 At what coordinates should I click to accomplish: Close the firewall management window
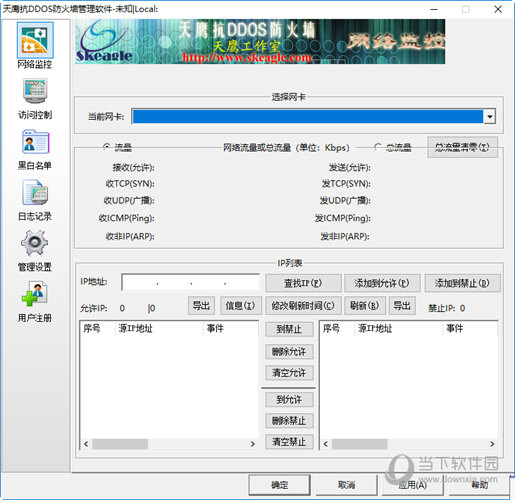click(x=498, y=9)
